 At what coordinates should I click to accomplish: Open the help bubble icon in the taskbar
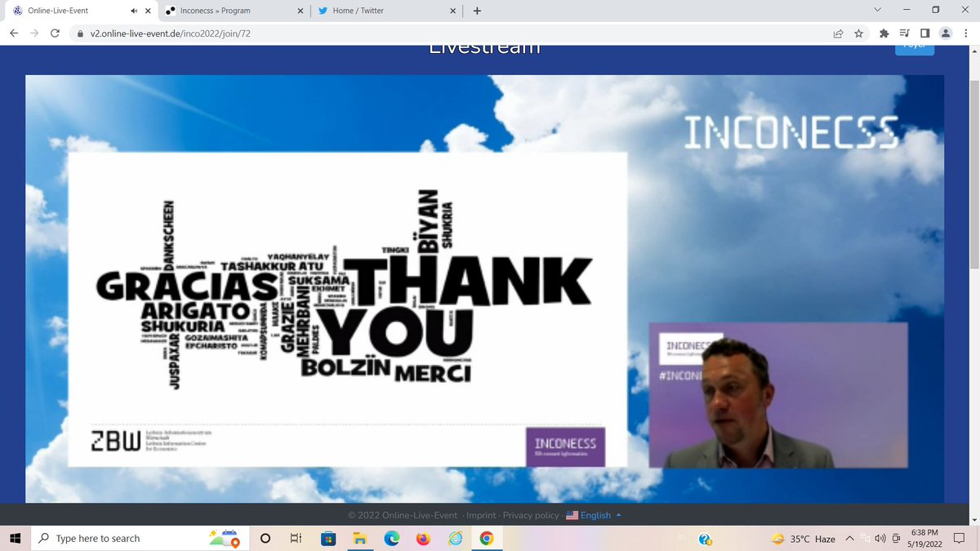point(704,539)
